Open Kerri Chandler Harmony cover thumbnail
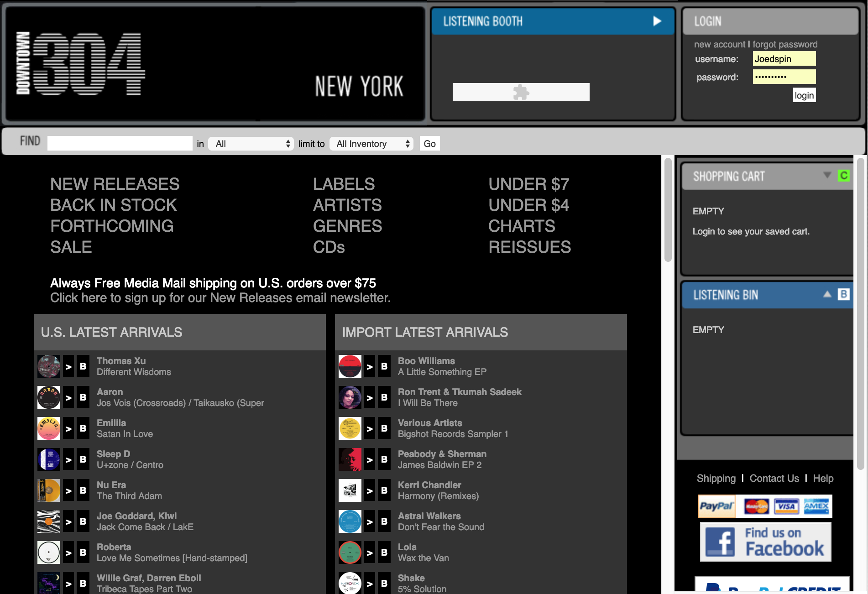The image size is (868, 594). click(350, 490)
